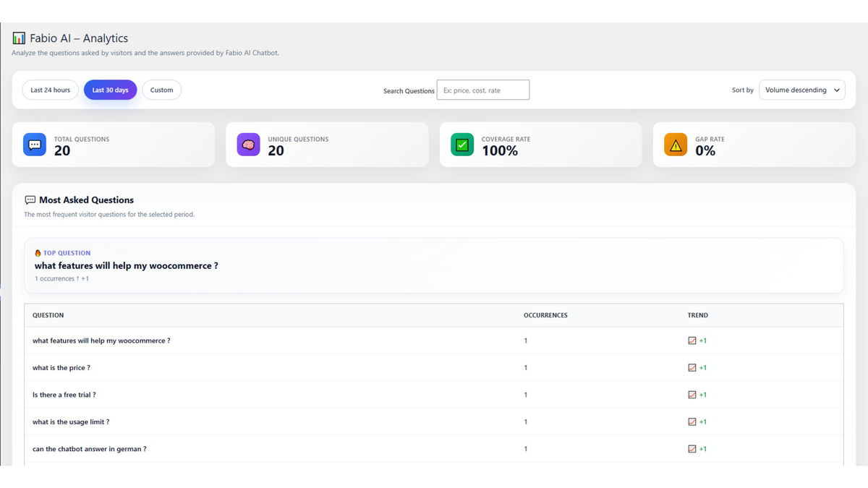Click the Gap Rate value 0%
868x488 pixels.
[x=705, y=150]
